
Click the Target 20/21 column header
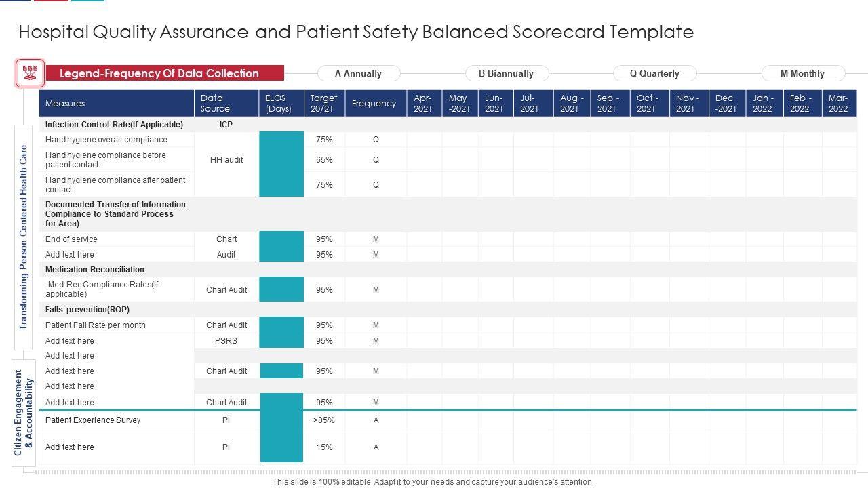(x=324, y=104)
